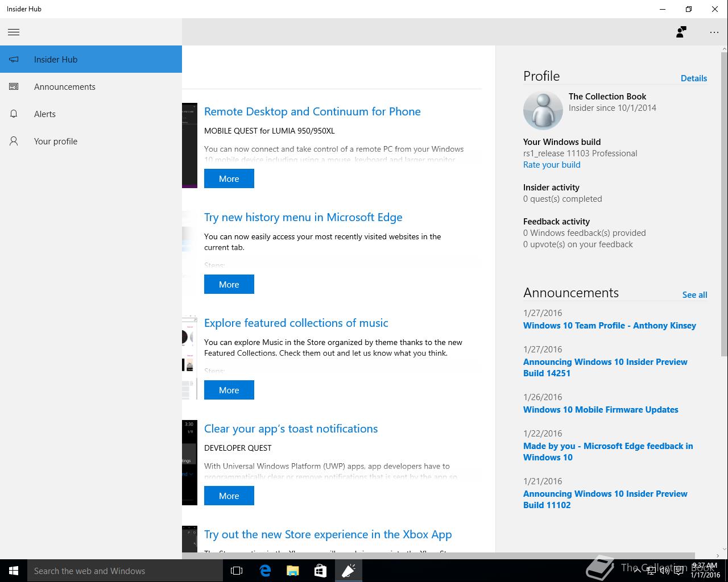728x582 pixels.
Task: Open Your profile in sidebar
Action: tap(91, 141)
